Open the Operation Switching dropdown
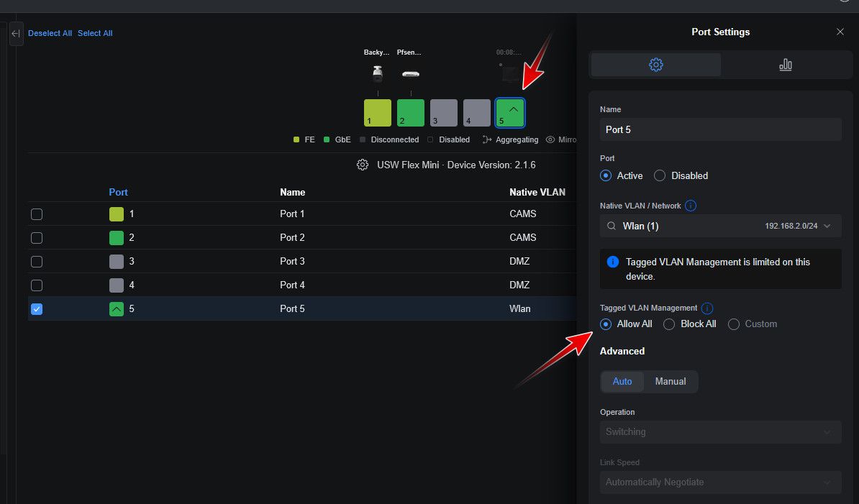 coord(720,432)
